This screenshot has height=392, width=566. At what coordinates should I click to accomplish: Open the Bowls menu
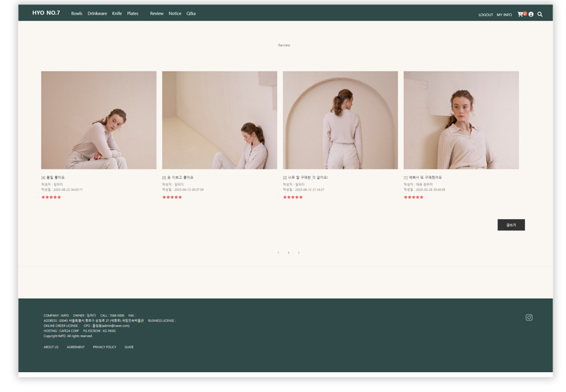(77, 13)
